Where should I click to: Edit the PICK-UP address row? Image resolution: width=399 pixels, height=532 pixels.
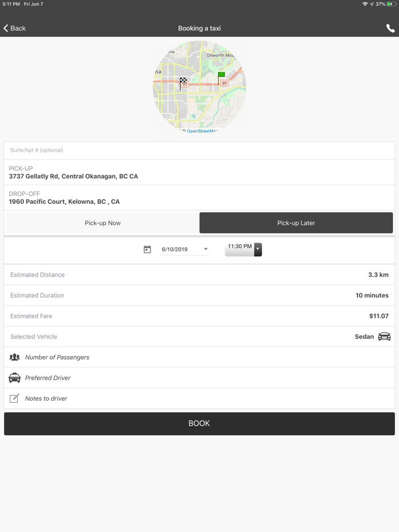[199, 173]
